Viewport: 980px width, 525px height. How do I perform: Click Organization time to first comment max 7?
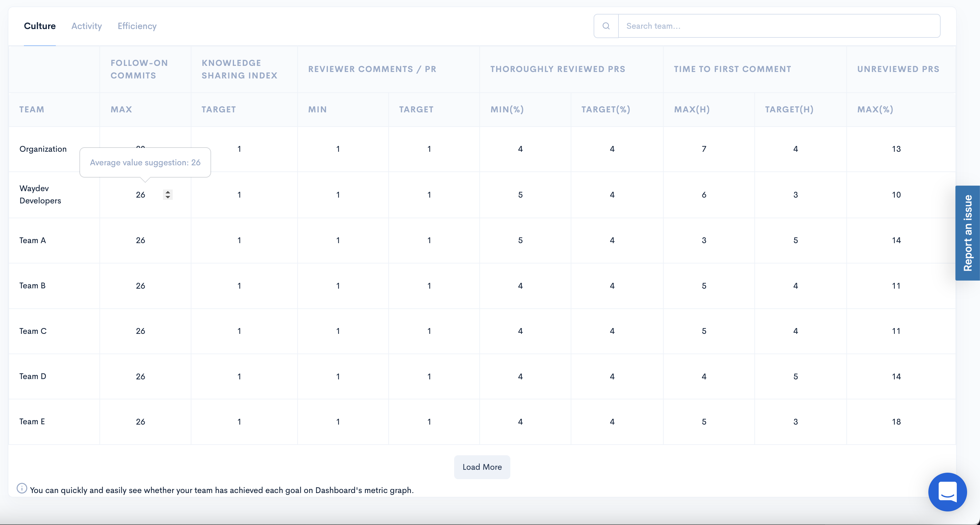click(704, 149)
